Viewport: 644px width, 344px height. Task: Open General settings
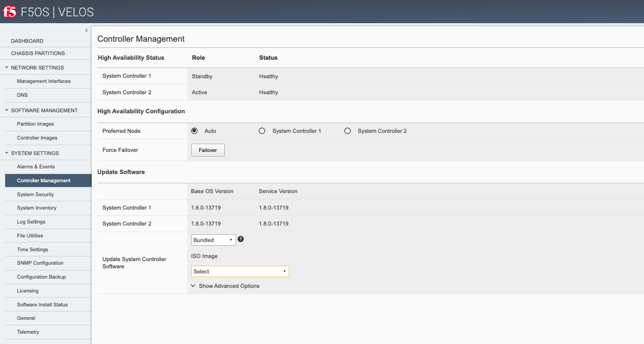point(26,318)
